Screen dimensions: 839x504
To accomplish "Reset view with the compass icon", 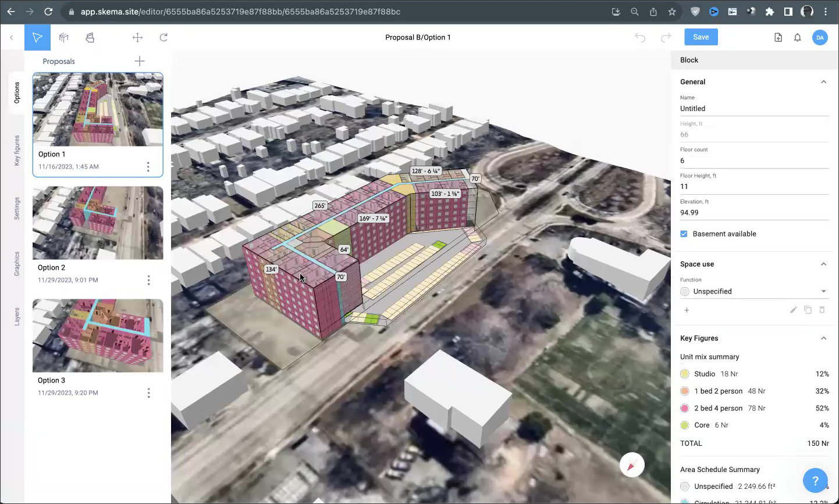I will pyautogui.click(x=632, y=465).
